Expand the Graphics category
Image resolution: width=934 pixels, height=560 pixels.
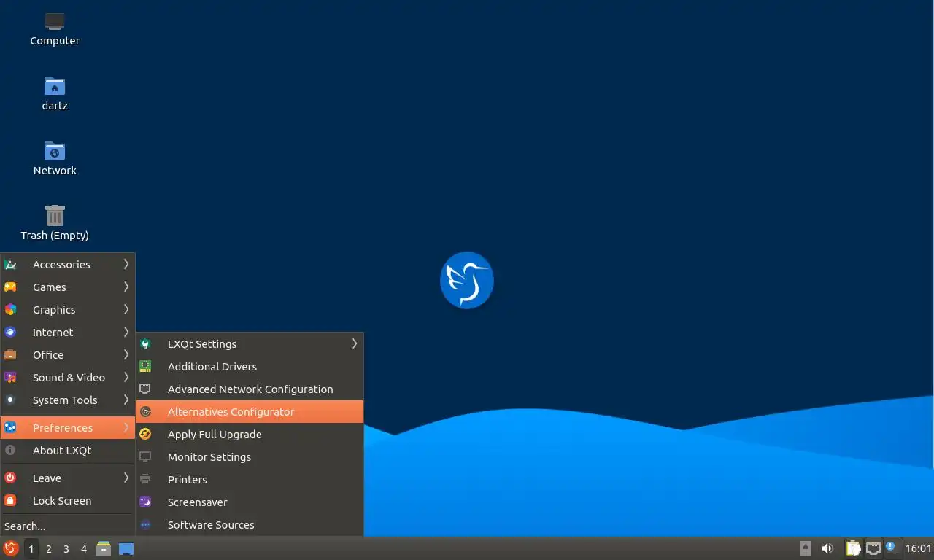(68, 310)
